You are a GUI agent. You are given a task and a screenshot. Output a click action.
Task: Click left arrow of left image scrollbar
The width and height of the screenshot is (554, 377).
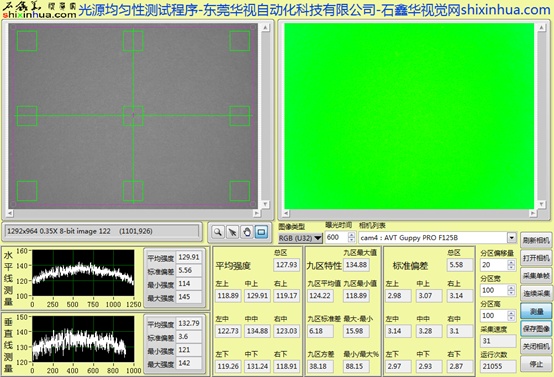(10, 213)
